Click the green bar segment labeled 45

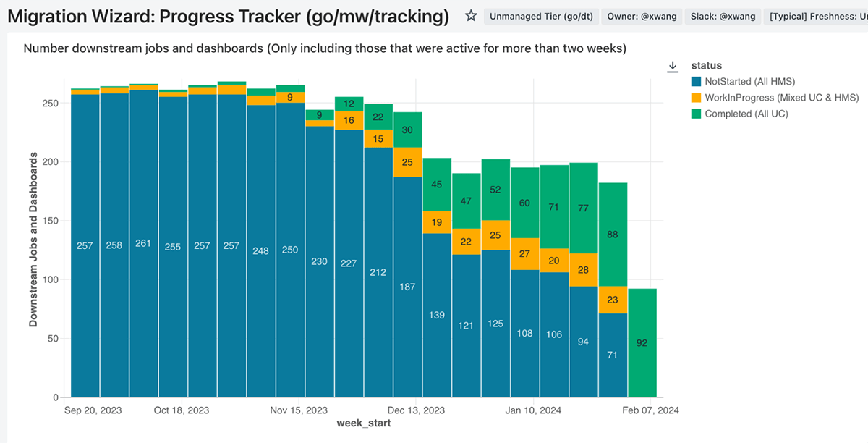[x=437, y=185]
